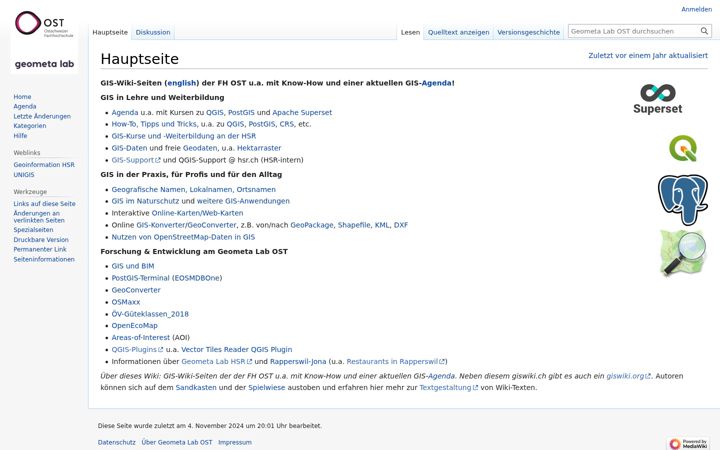Open Home in the sidebar
The image size is (720, 450).
[x=22, y=96]
